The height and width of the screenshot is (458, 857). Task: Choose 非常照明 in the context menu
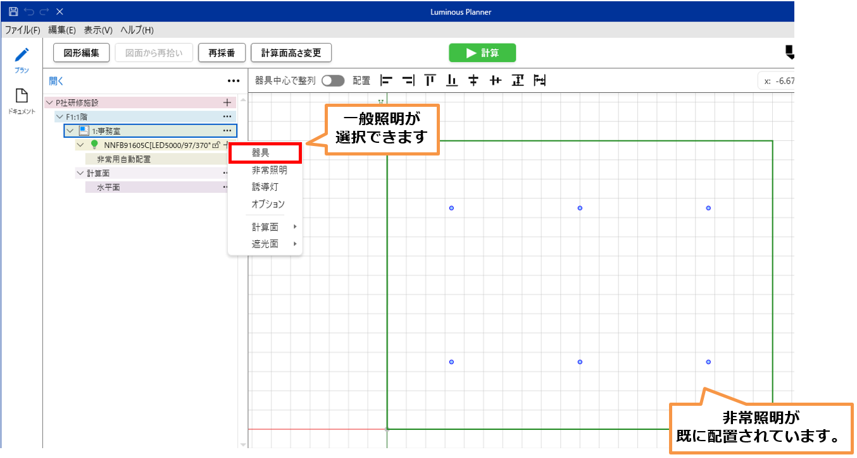pyautogui.click(x=269, y=170)
